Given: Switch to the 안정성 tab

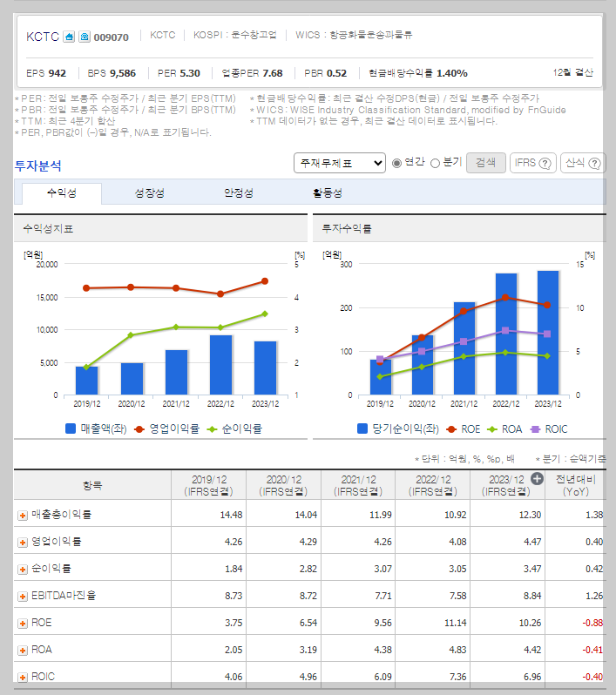Looking at the screenshot, I should [239, 192].
